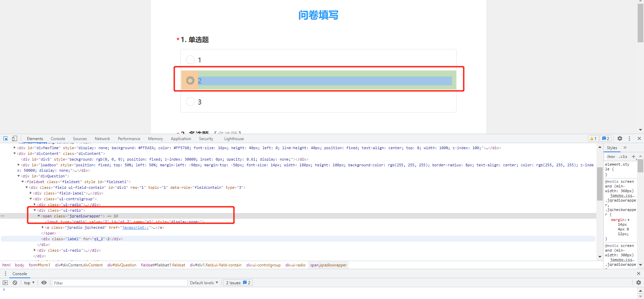Select the divS div node row

pyautogui.click(x=298, y=159)
